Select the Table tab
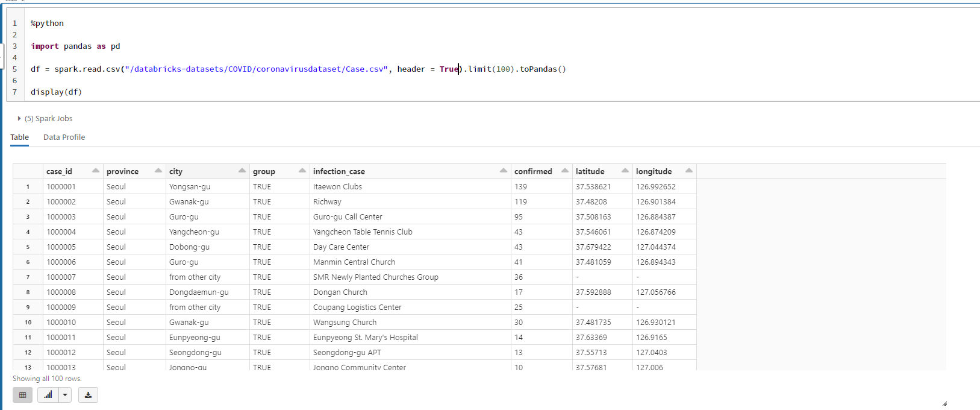Screen dimensions: 980x410 19,137
